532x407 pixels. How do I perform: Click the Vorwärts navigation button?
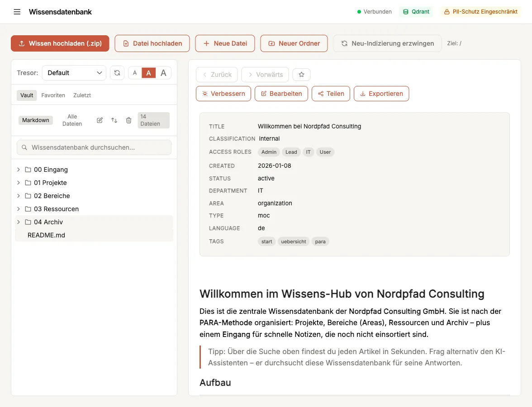[x=265, y=75]
